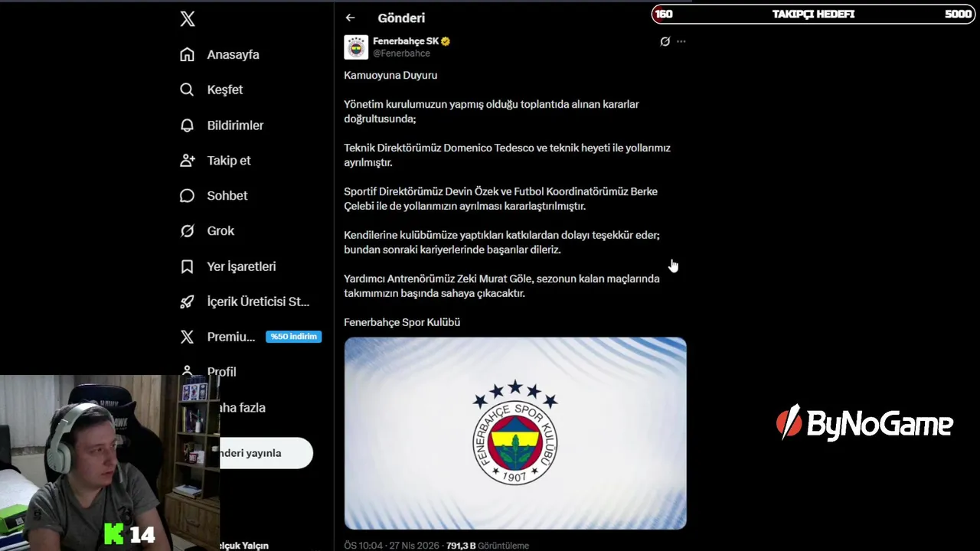The width and height of the screenshot is (980, 551).
Task: Click the Premium X icon
Action: point(187,337)
